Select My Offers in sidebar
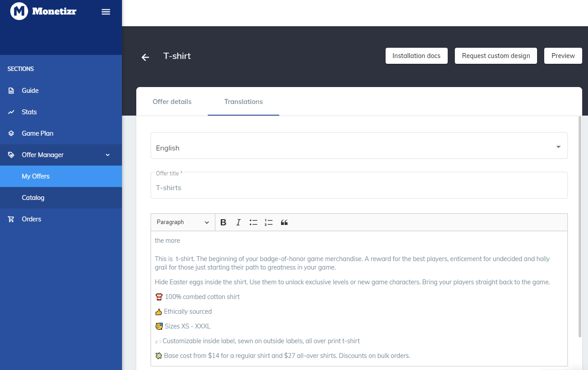Screen dimensions: 588x370 tap(61, 176)
